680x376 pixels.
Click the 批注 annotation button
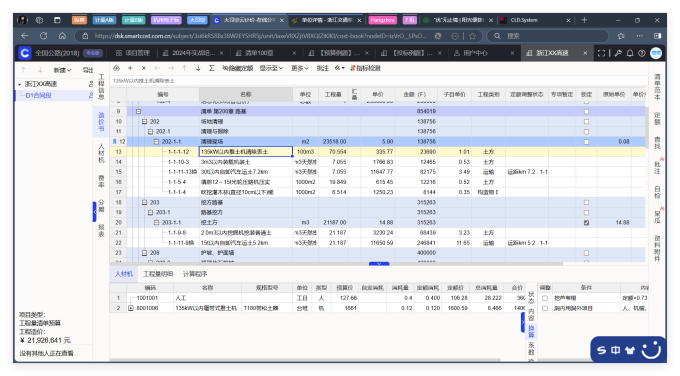(322, 68)
